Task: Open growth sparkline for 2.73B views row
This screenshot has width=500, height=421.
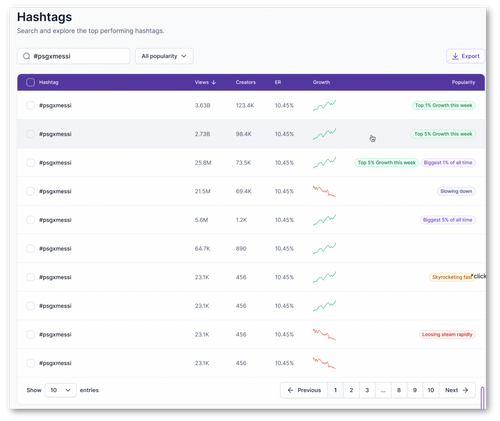Action: pos(324,134)
